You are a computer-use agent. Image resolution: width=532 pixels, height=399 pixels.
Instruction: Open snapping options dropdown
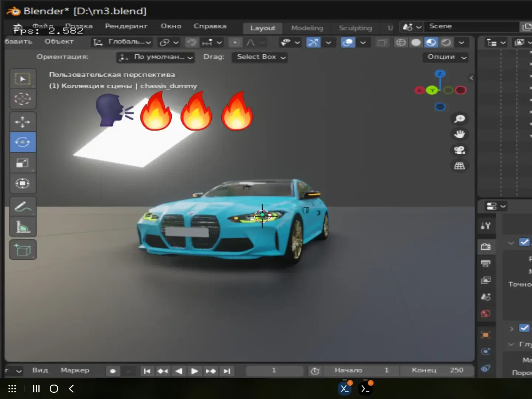click(x=212, y=43)
